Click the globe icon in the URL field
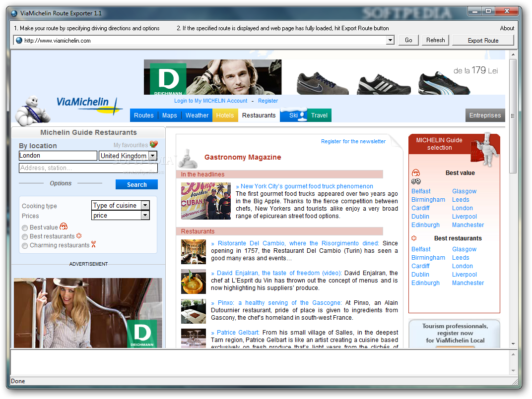The height and width of the screenshot is (399, 532). pyautogui.click(x=19, y=40)
